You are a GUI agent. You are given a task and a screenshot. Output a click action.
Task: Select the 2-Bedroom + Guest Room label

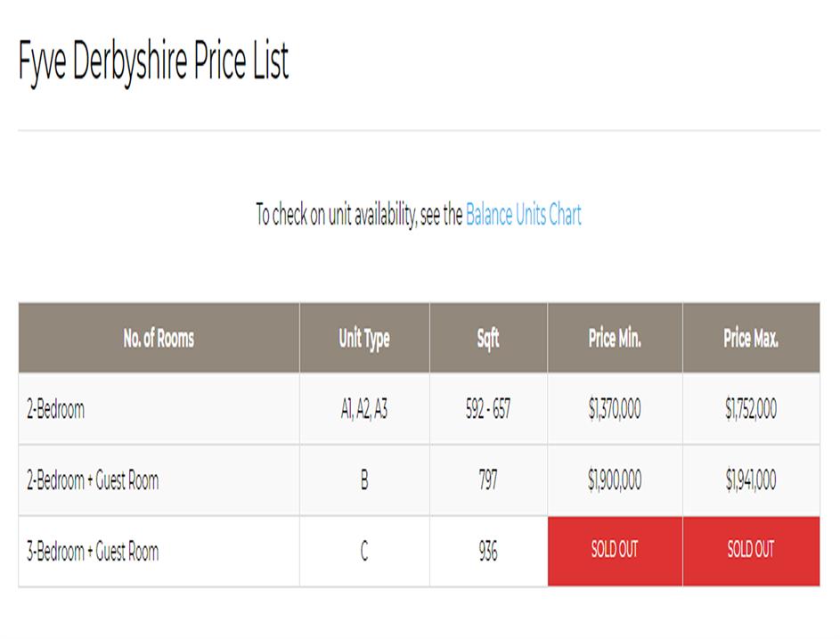[x=93, y=480]
